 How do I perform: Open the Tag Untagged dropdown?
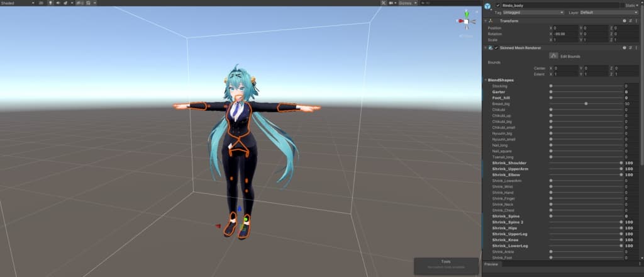pyautogui.click(x=533, y=13)
